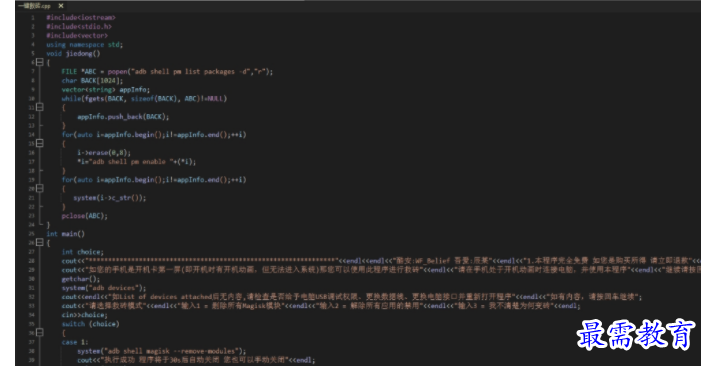Click the int choice; line

[x=82, y=252]
